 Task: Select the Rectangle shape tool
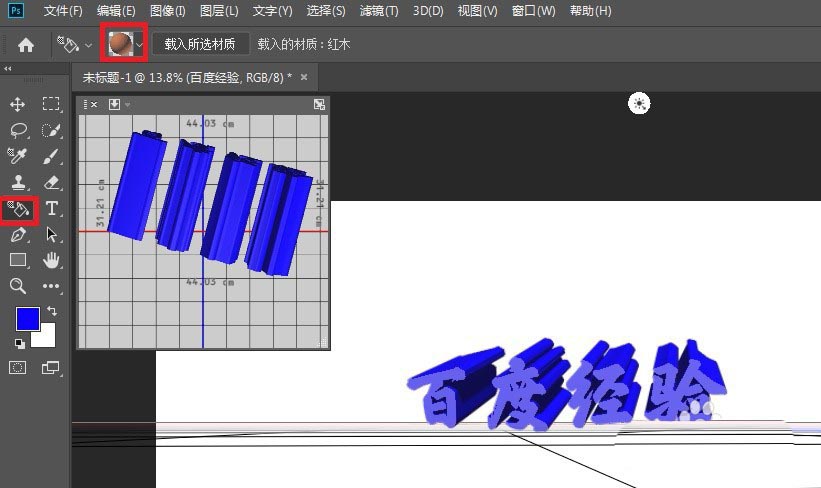(x=18, y=260)
